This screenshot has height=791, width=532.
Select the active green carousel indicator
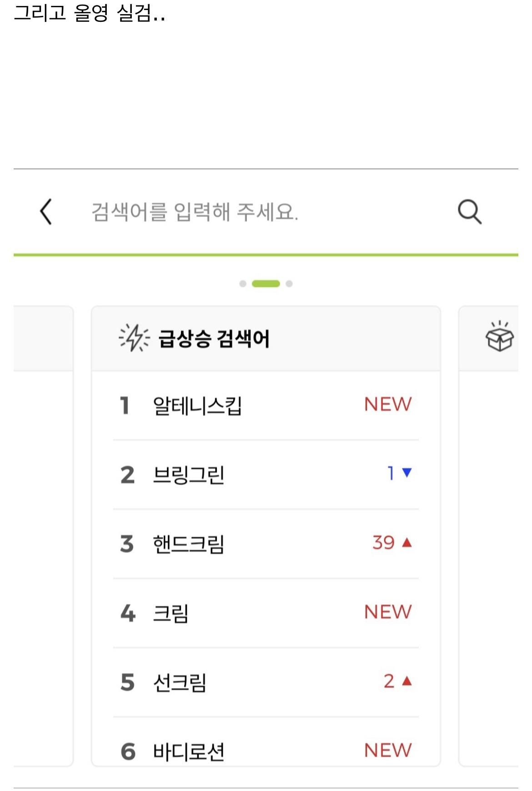(x=266, y=284)
